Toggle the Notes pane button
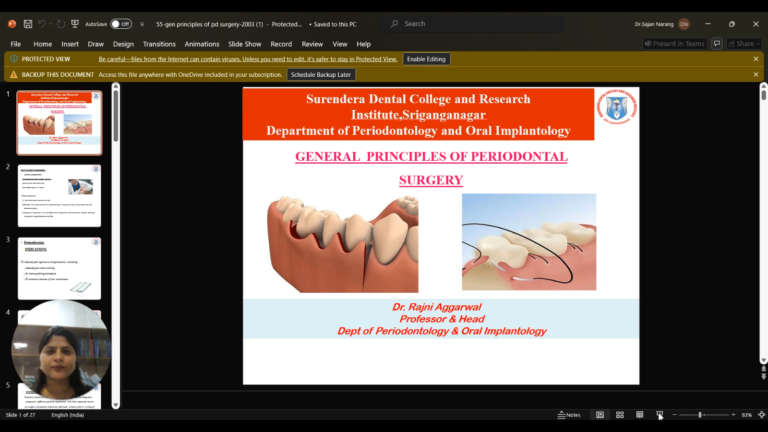The width and height of the screenshot is (768, 432). coord(569,415)
